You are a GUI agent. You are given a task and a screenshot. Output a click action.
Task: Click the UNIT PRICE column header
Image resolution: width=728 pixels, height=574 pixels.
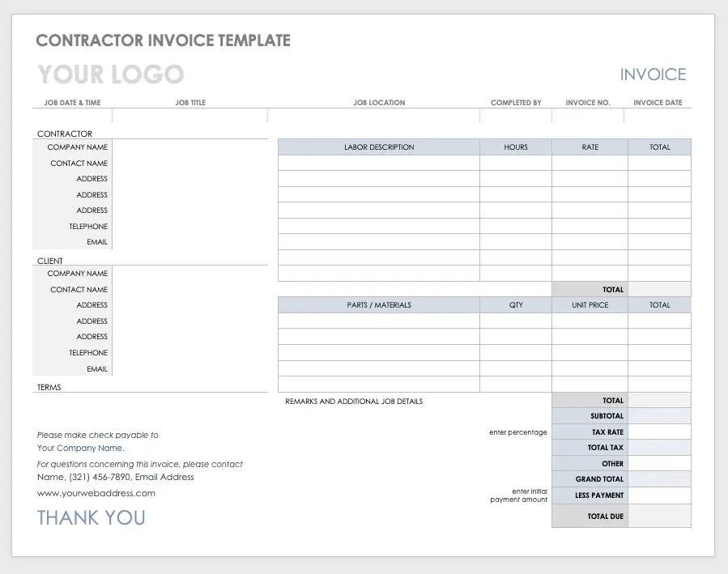coord(590,305)
